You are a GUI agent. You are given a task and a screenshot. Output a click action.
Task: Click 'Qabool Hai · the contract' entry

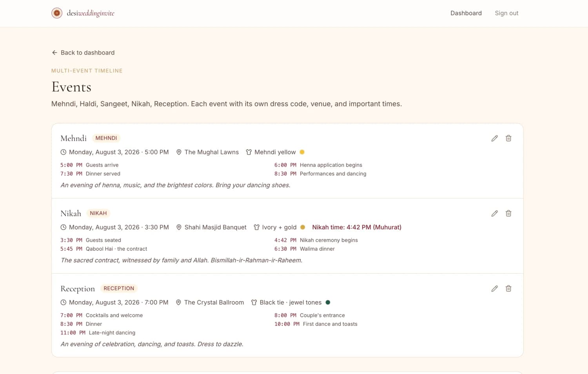pyautogui.click(x=116, y=249)
